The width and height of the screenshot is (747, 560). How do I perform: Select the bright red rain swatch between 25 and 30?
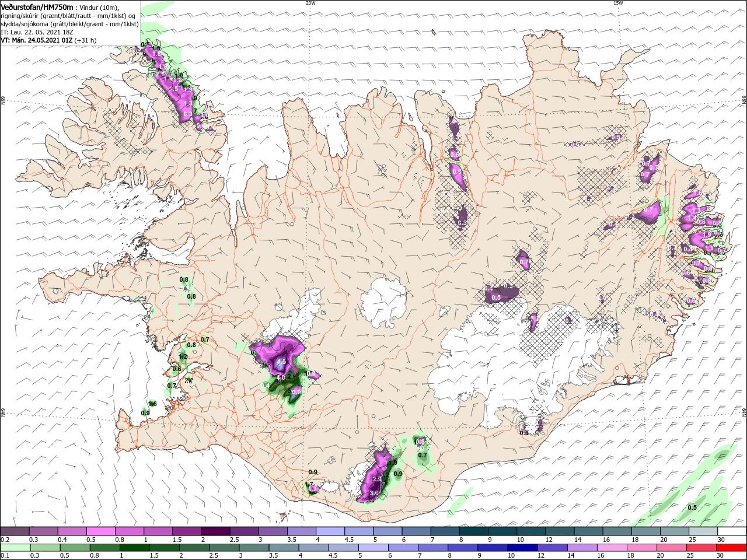click(731, 548)
